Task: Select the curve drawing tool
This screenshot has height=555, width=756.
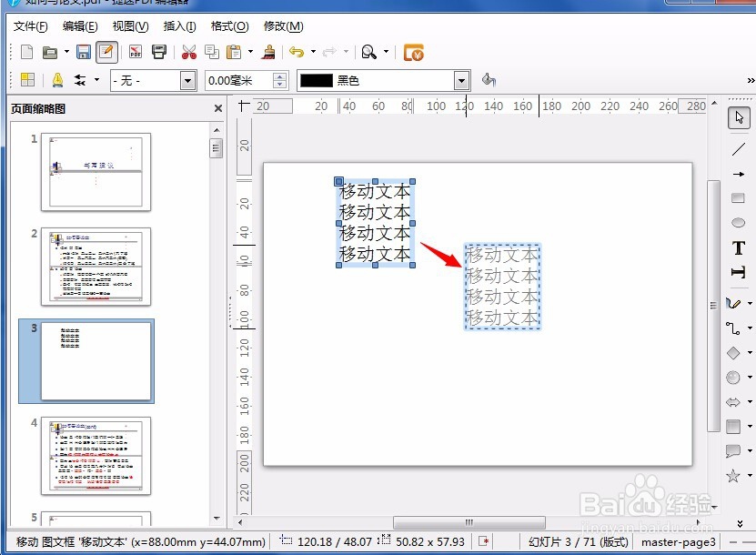Action: pyautogui.click(x=733, y=303)
